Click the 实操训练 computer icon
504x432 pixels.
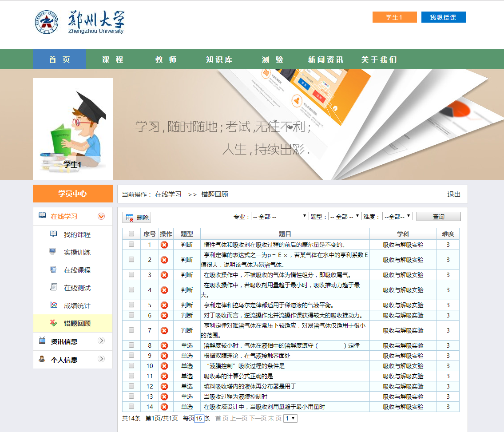click(x=53, y=252)
